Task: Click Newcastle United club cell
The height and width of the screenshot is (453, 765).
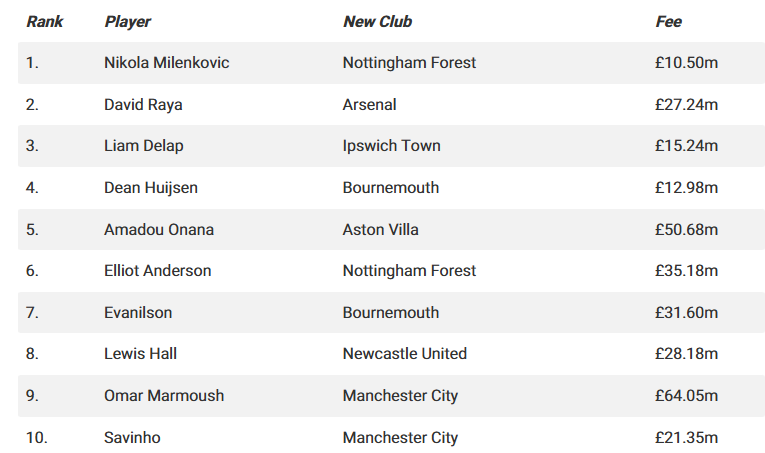Action: pyautogui.click(x=404, y=354)
